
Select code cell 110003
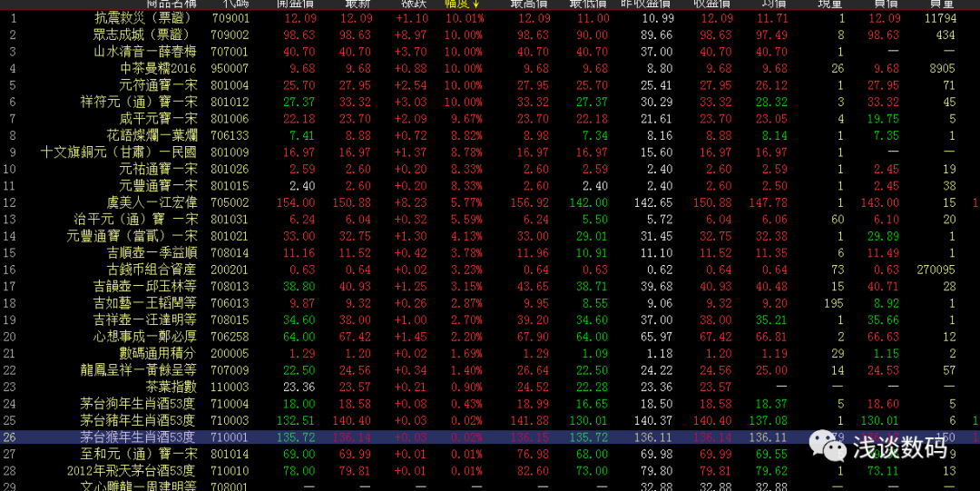(230, 388)
